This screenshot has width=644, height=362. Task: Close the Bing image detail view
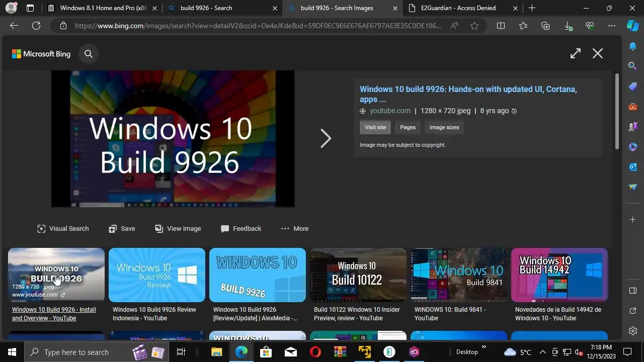[x=598, y=53]
